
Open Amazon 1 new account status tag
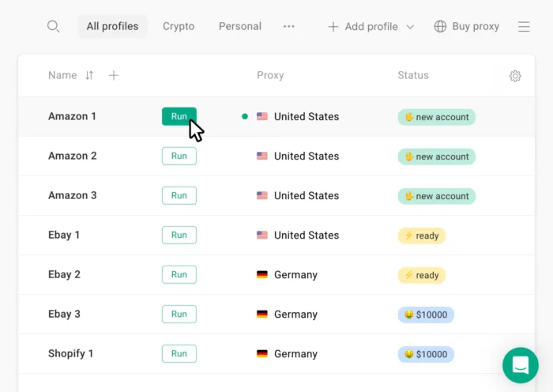[x=437, y=117]
